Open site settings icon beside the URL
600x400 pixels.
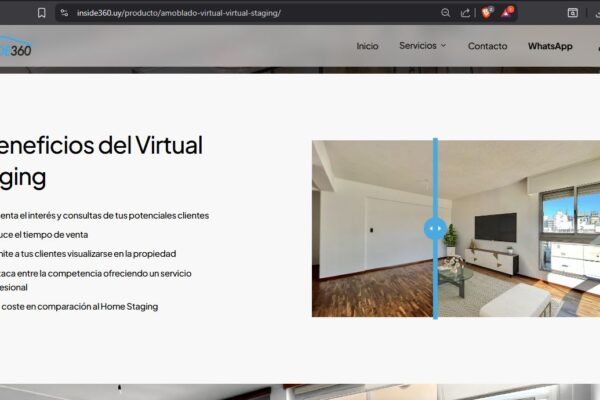click(64, 13)
